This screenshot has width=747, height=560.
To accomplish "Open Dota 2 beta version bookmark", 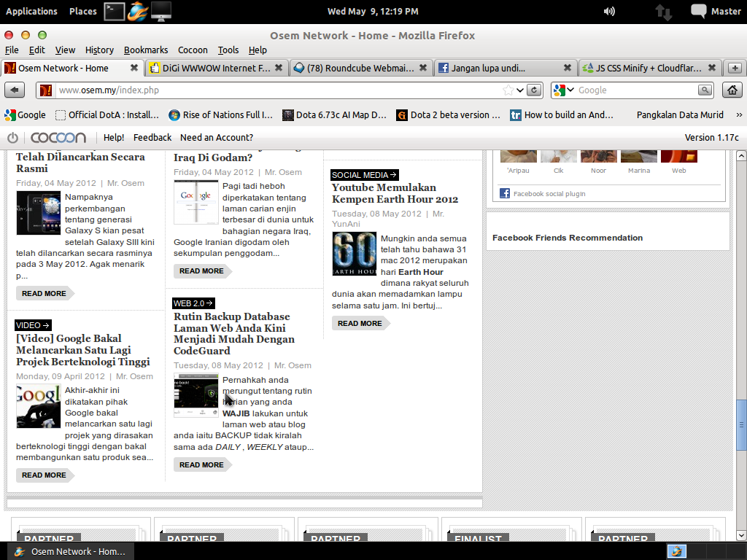I will 449,114.
